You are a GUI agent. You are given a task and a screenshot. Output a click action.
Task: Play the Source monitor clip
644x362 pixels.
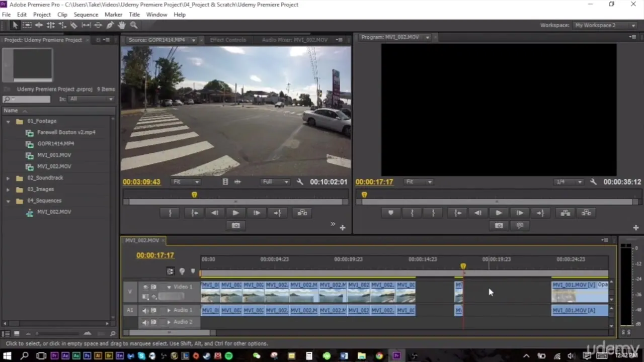(235, 213)
